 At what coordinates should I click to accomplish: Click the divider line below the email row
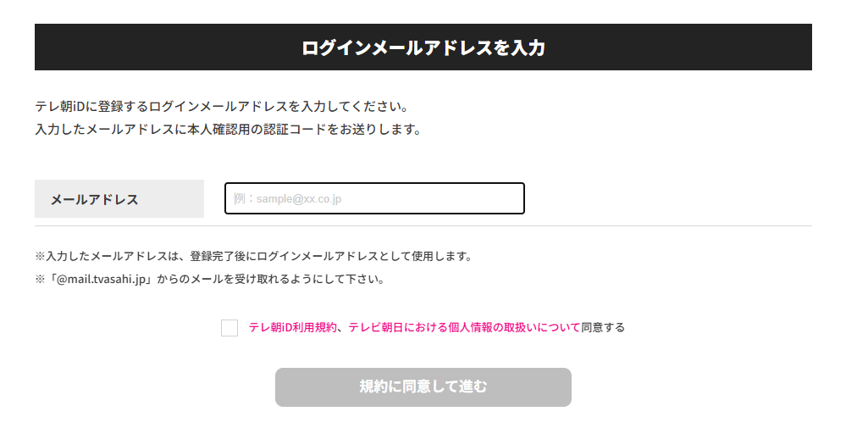(423, 226)
